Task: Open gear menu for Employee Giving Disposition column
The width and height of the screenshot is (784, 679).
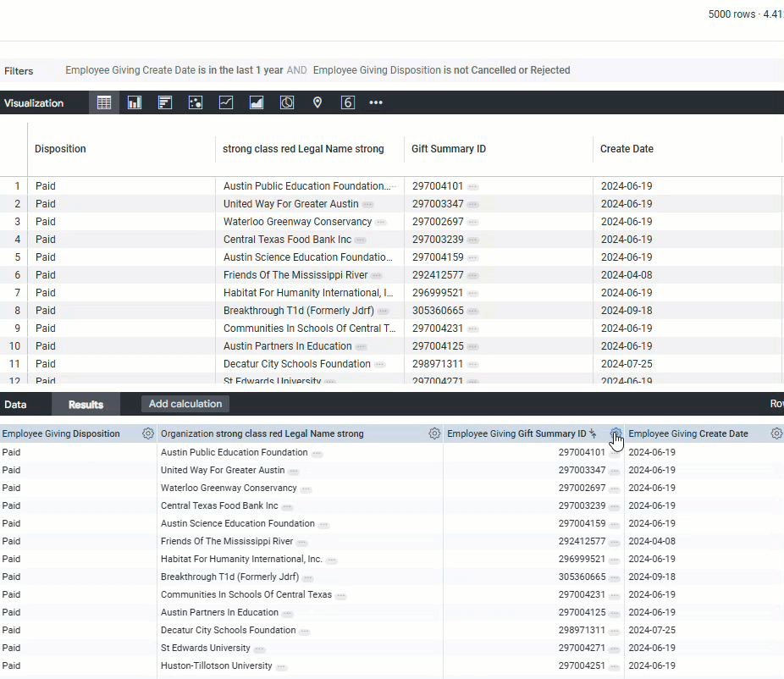Action: (x=148, y=433)
